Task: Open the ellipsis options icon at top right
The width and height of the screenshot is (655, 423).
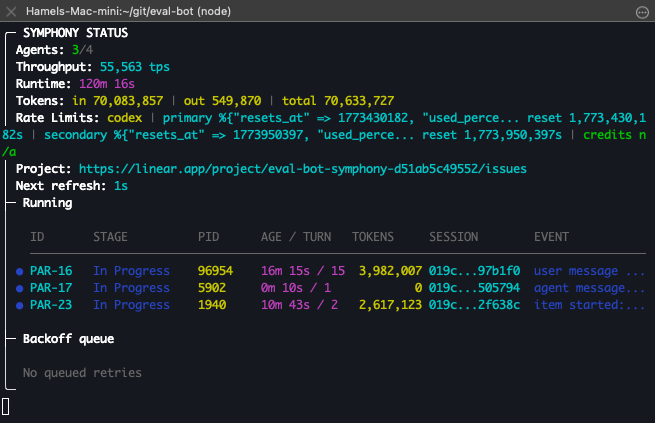Action: tap(642, 11)
